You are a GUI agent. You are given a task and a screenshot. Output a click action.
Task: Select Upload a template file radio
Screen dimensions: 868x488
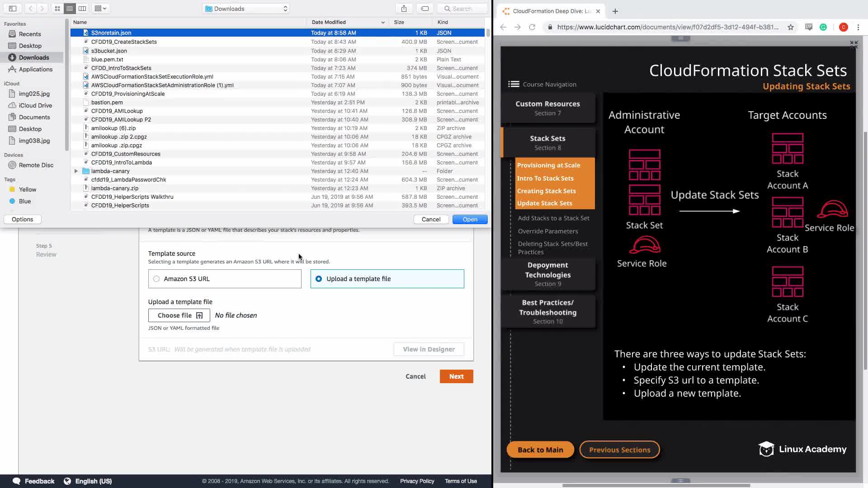(319, 279)
